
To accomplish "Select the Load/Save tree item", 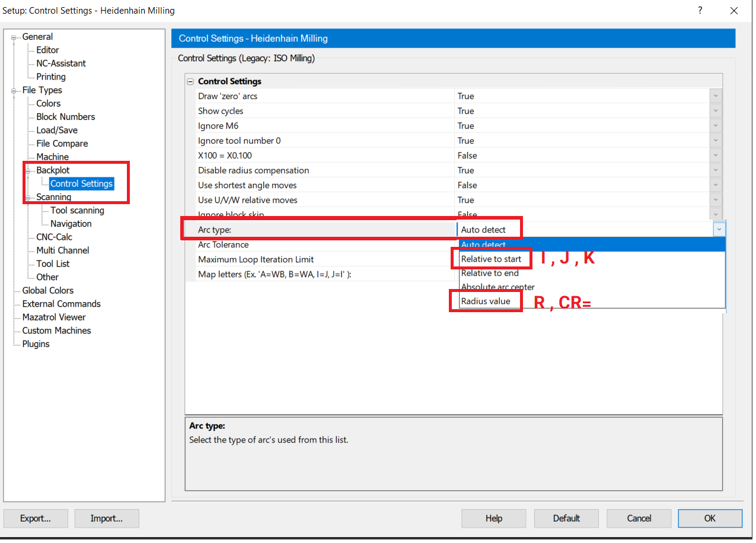I will pyautogui.click(x=57, y=131).
